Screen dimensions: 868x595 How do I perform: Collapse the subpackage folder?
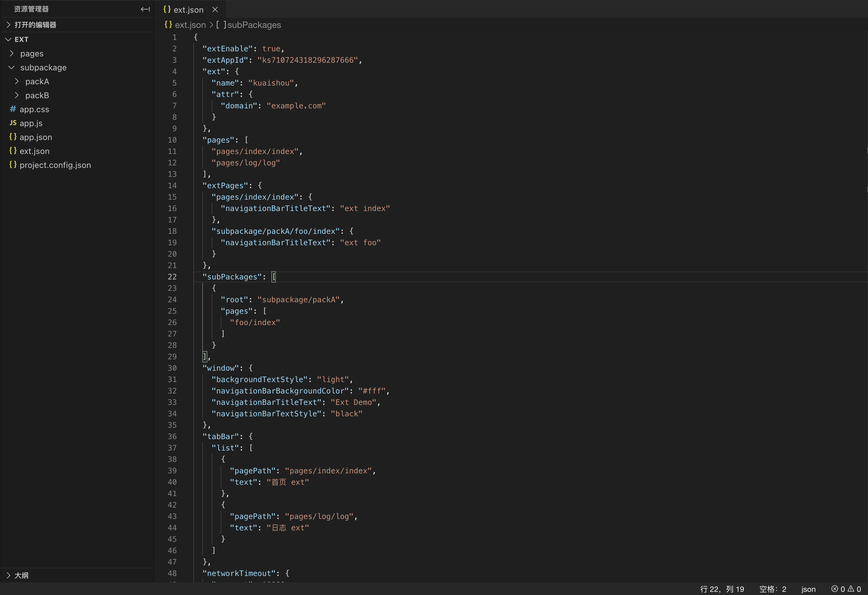coord(77,67)
